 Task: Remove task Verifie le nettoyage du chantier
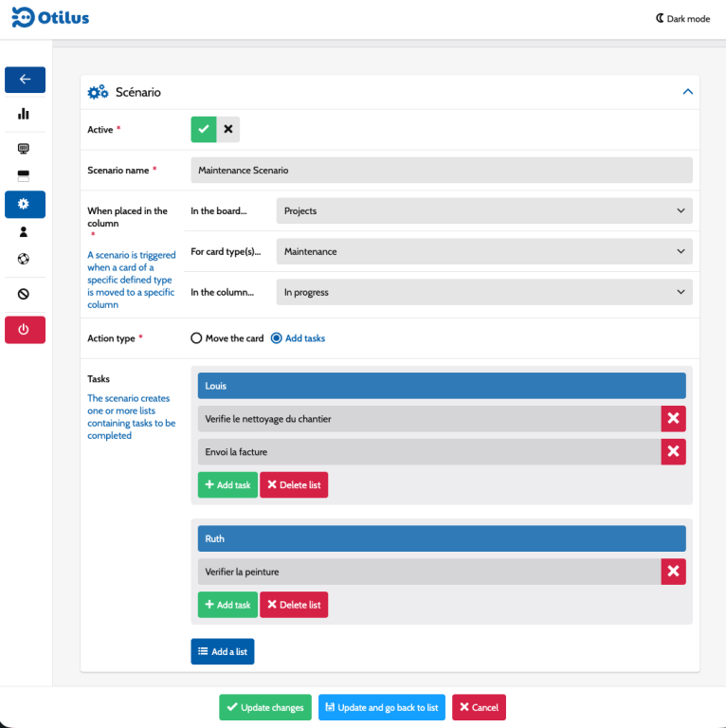[673, 419]
